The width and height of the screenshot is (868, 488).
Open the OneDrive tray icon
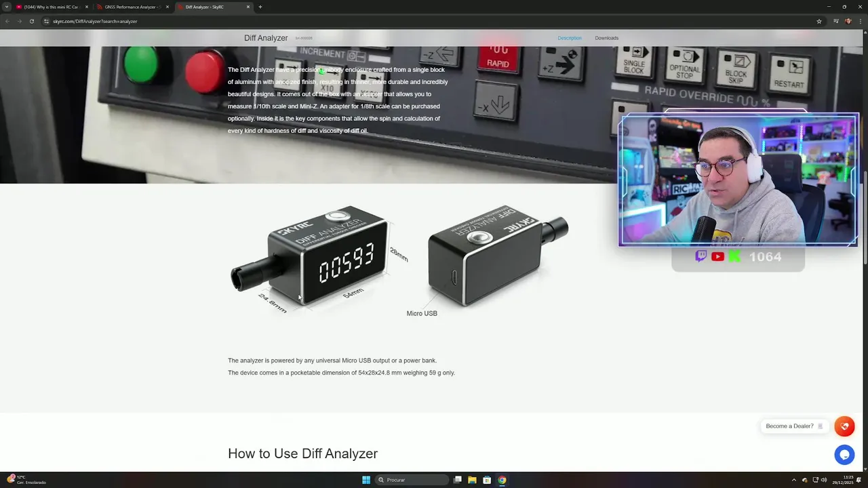pyautogui.click(x=805, y=480)
